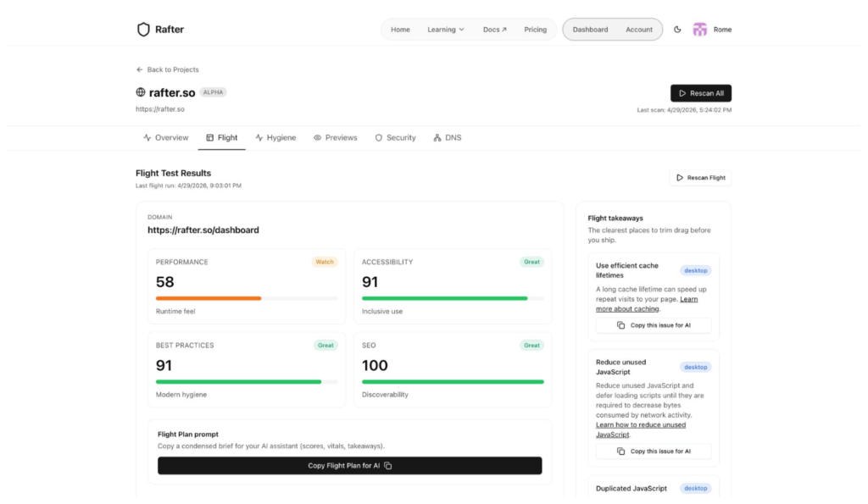Switch to the Hygiene tab
The height and width of the screenshot is (504, 868).
click(275, 138)
